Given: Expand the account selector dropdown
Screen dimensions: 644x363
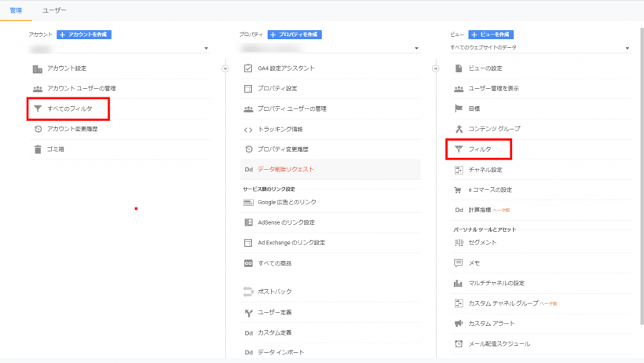Looking at the screenshot, I should pos(207,49).
